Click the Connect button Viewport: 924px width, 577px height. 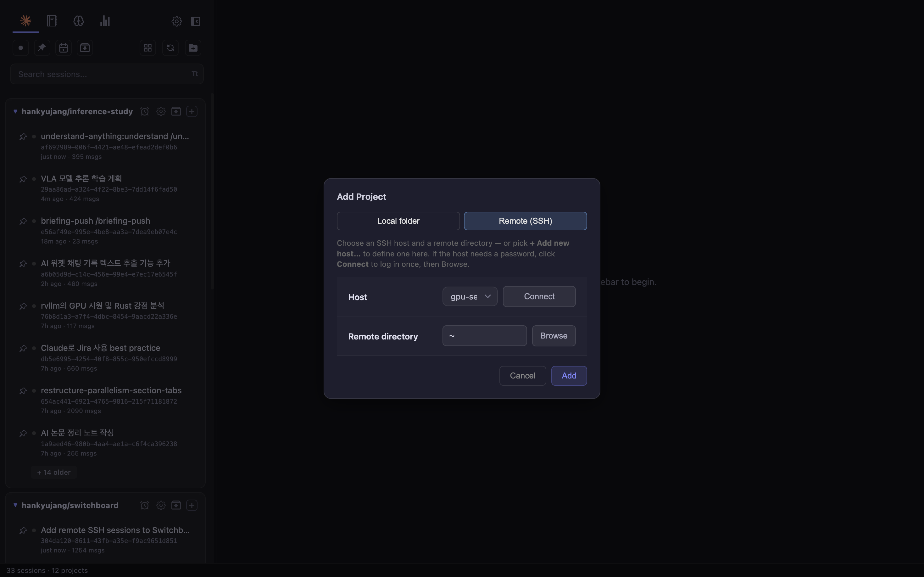539,296
